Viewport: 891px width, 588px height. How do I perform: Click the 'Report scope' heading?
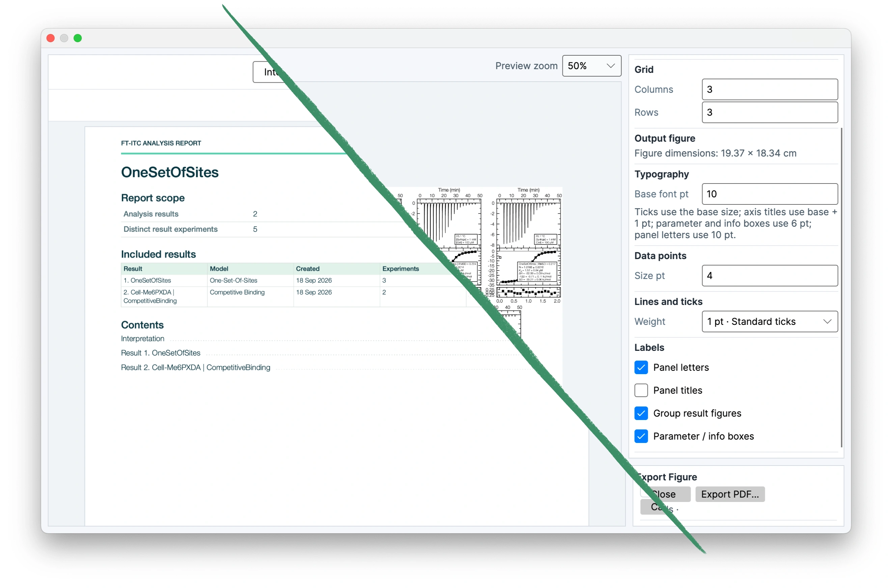pyautogui.click(x=152, y=198)
